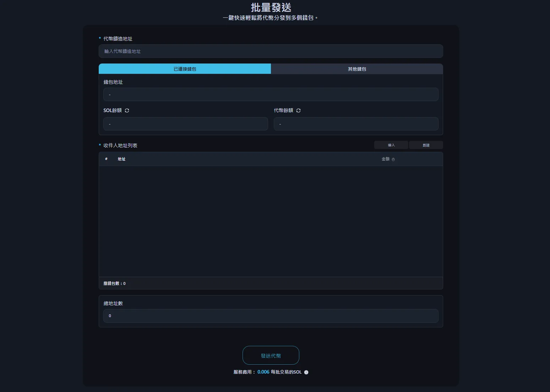
Task: Click the SOL餘額 value field
Action: pos(185,124)
